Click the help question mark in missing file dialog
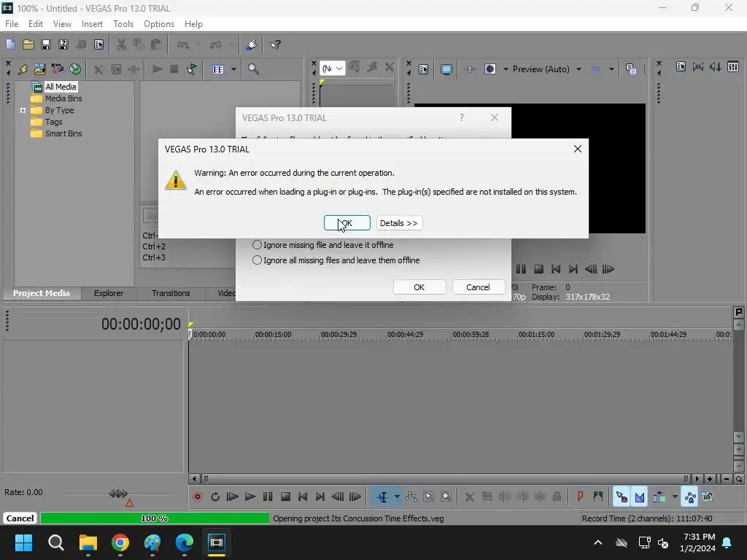The image size is (747, 560). click(x=461, y=117)
